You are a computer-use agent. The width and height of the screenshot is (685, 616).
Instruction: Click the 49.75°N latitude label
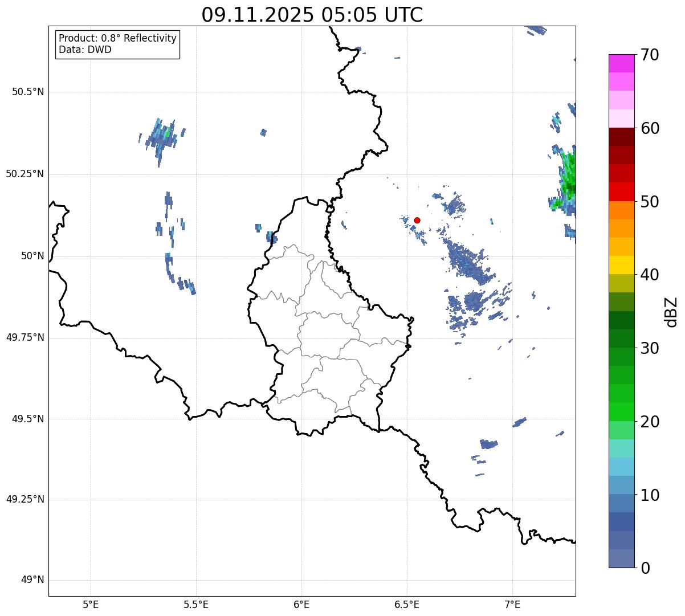point(25,337)
